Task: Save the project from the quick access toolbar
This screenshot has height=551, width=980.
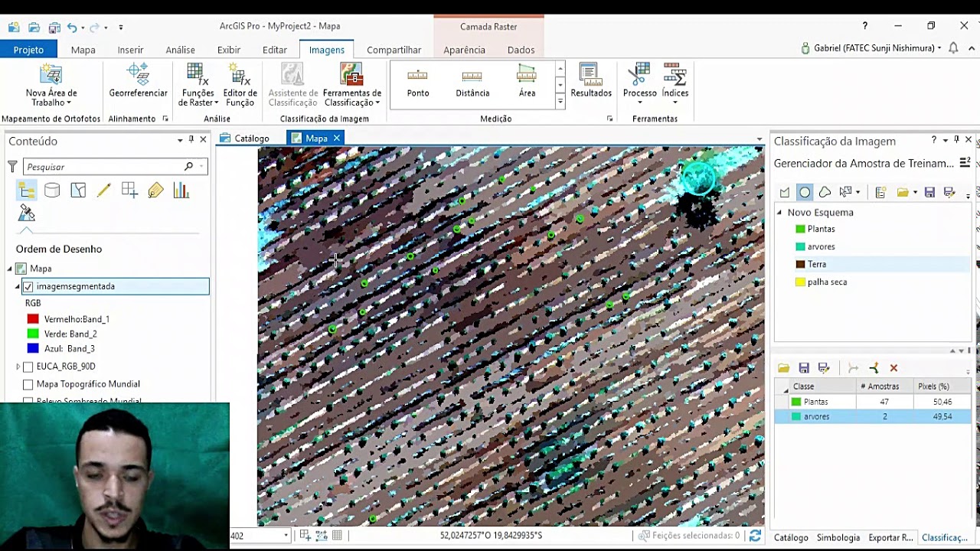Action: click(54, 27)
